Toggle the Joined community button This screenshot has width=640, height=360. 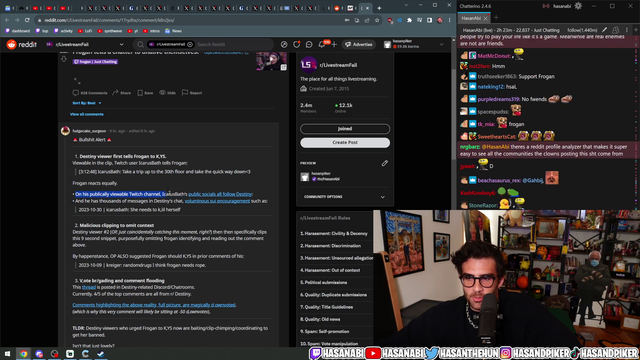click(345, 129)
